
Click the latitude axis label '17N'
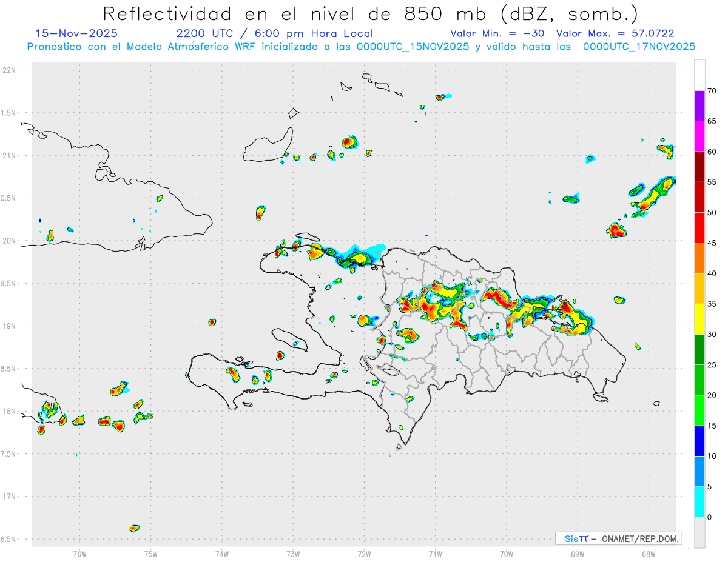pos(10,497)
